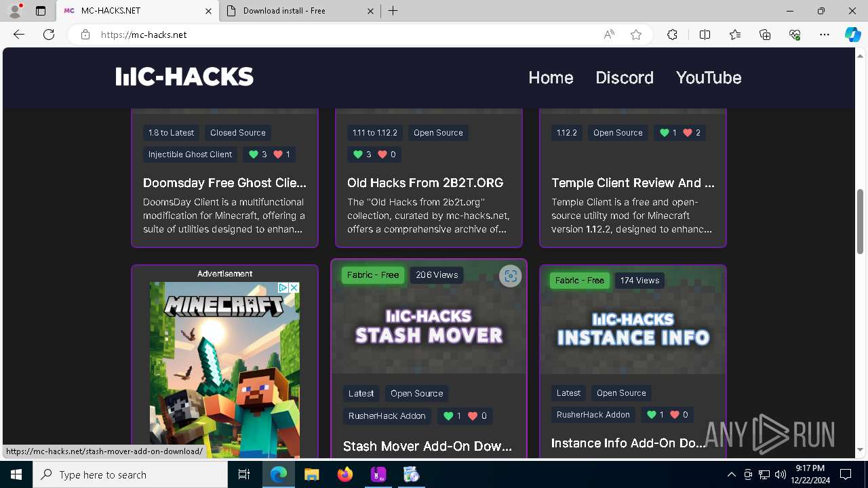The image size is (868, 488).
Task: Open the Split screen icon
Action: (705, 35)
